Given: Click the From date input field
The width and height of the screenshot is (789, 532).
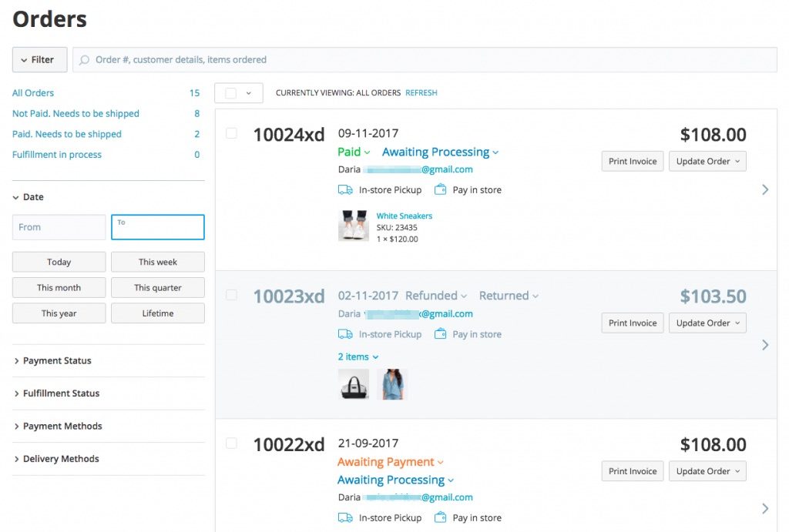Looking at the screenshot, I should 59,227.
